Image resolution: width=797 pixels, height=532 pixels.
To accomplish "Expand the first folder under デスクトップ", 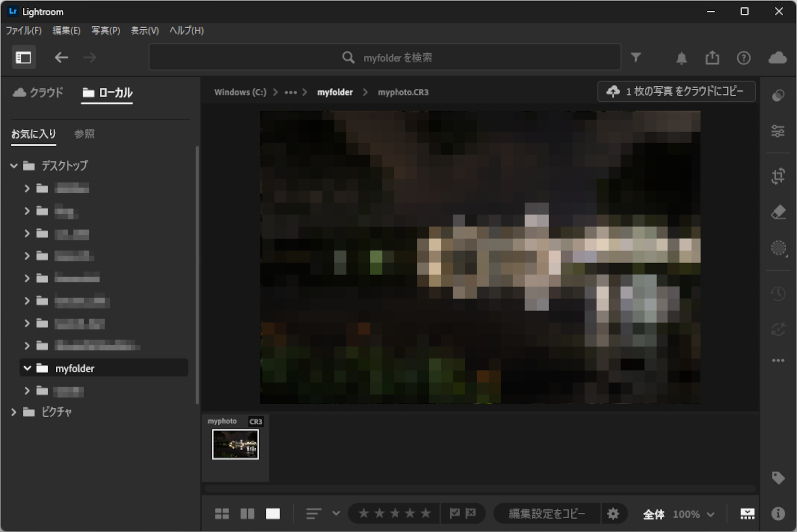I will [x=27, y=188].
